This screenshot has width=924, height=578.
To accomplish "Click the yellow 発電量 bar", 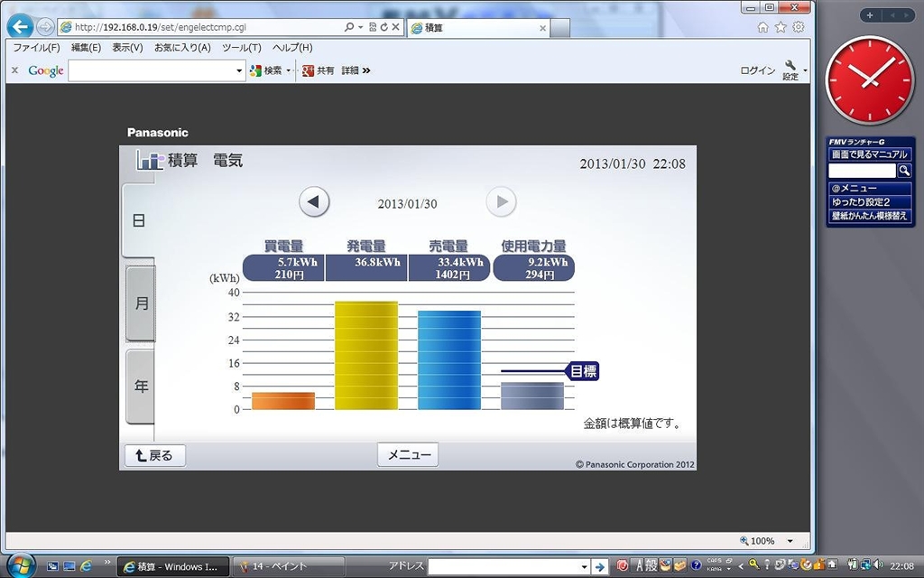I will 366,356.
